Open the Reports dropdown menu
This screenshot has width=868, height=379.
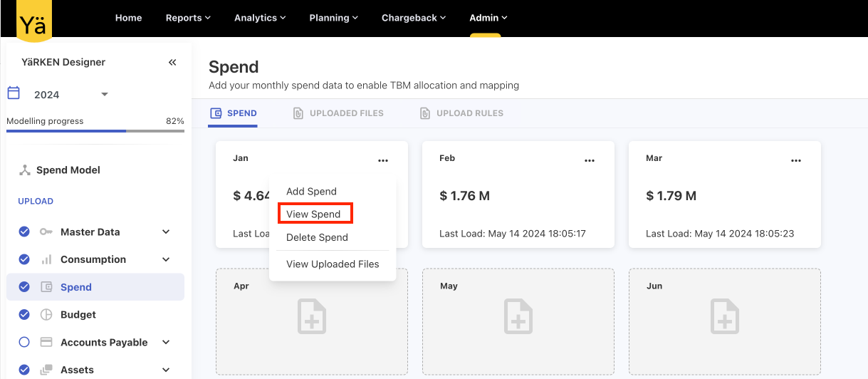coord(188,18)
